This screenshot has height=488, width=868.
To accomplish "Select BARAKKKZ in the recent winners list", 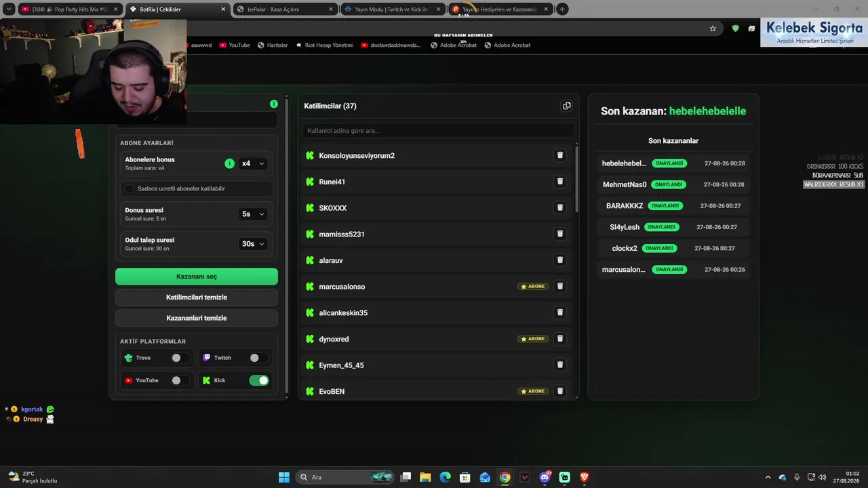I will click(625, 205).
